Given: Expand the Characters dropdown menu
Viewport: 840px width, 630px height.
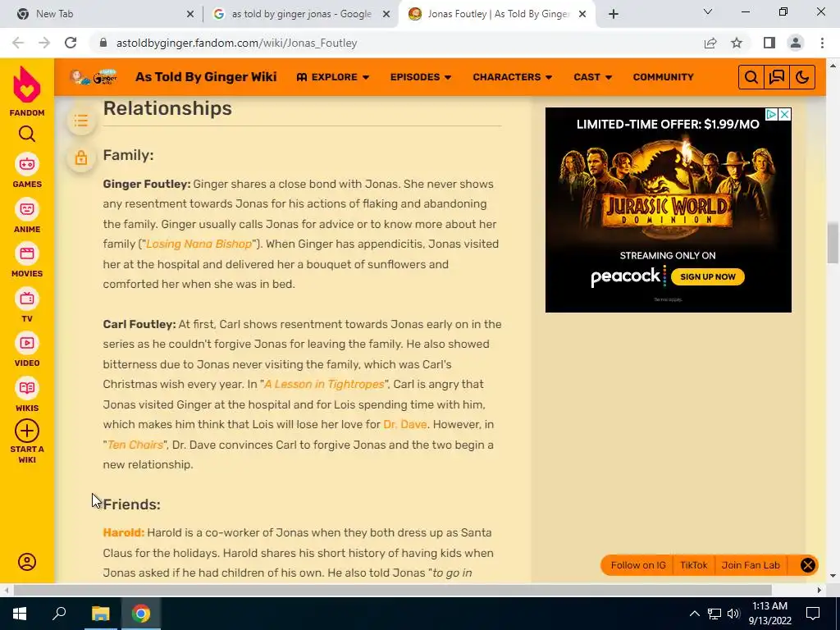Looking at the screenshot, I should click(x=512, y=77).
